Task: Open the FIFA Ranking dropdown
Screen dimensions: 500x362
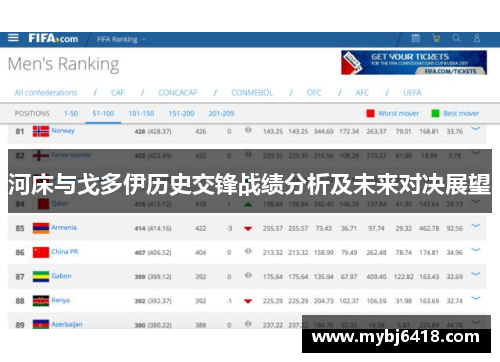Action: pyautogui.click(x=121, y=39)
